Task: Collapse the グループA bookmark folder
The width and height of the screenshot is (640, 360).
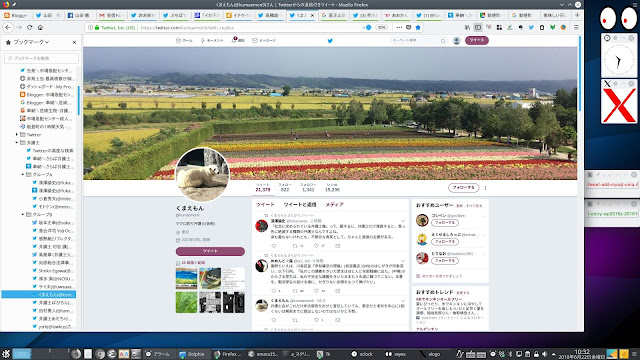Action: 22,174
